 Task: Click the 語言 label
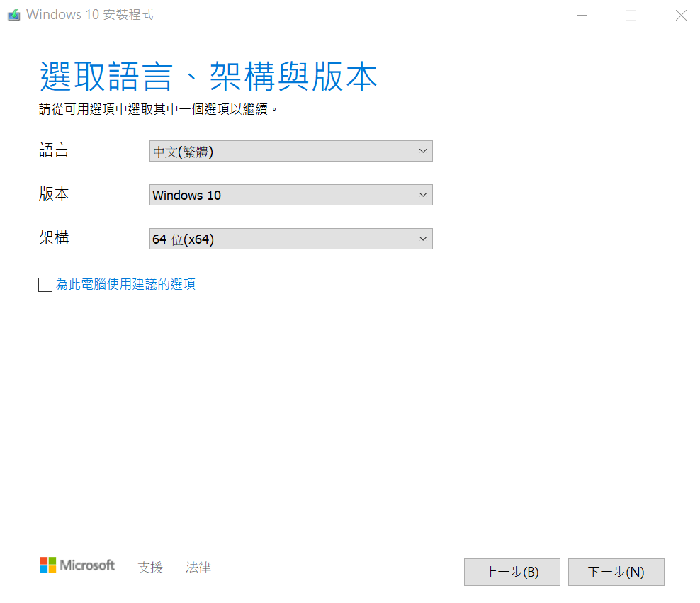[x=54, y=150]
